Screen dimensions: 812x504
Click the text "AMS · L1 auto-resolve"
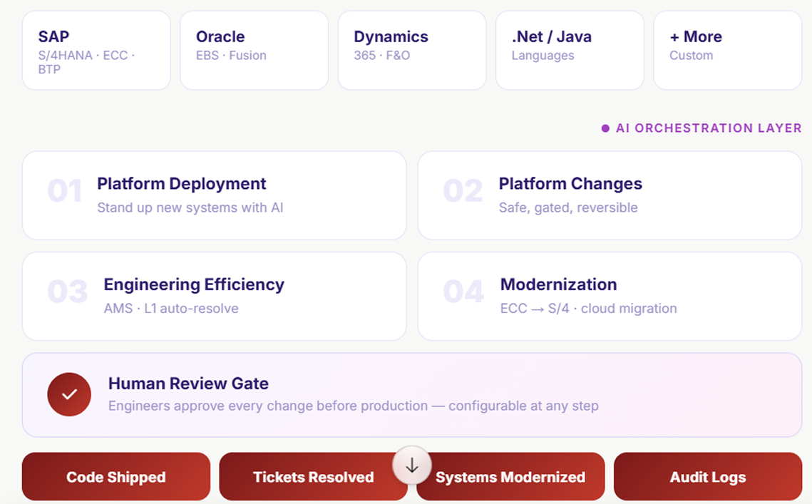(171, 309)
